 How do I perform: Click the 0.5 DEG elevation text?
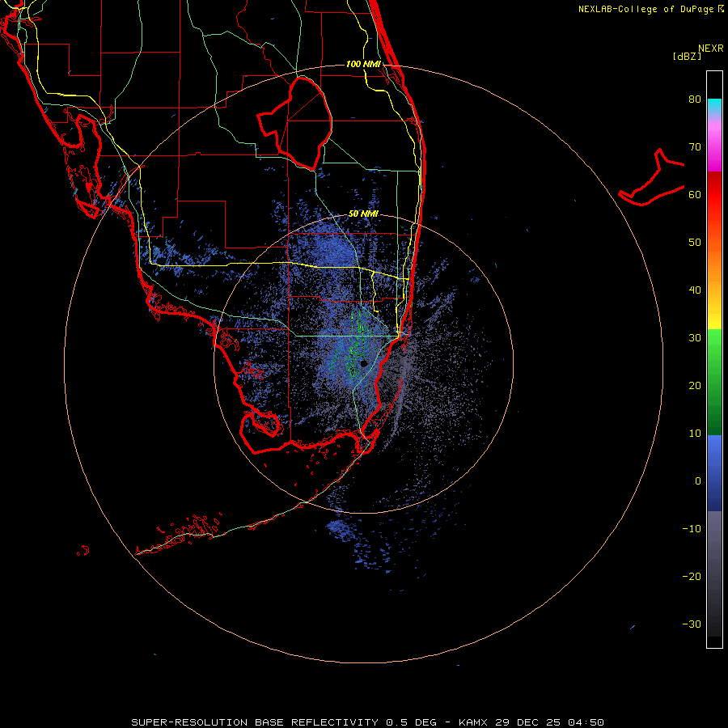pyautogui.click(x=412, y=722)
